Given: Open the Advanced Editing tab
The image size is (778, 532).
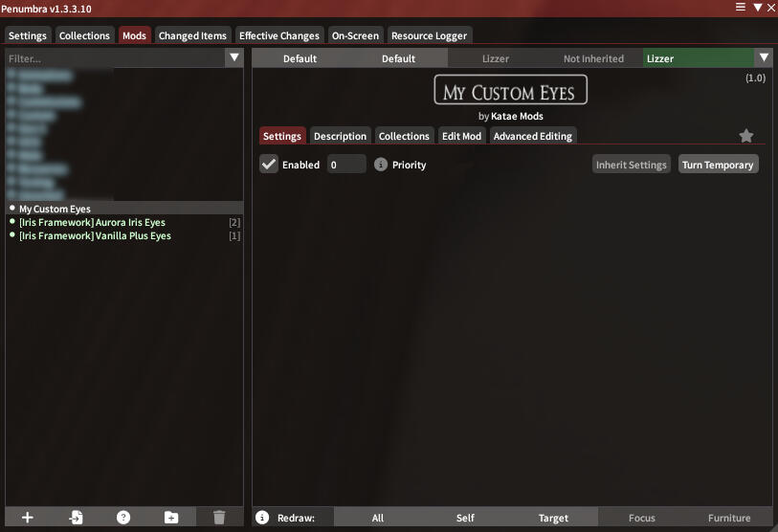Looking at the screenshot, I should point(532,136).
